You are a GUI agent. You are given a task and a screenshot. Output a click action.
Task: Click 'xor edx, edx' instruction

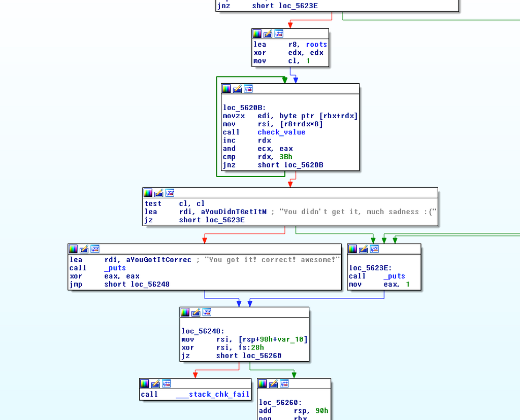coord(288,53)
